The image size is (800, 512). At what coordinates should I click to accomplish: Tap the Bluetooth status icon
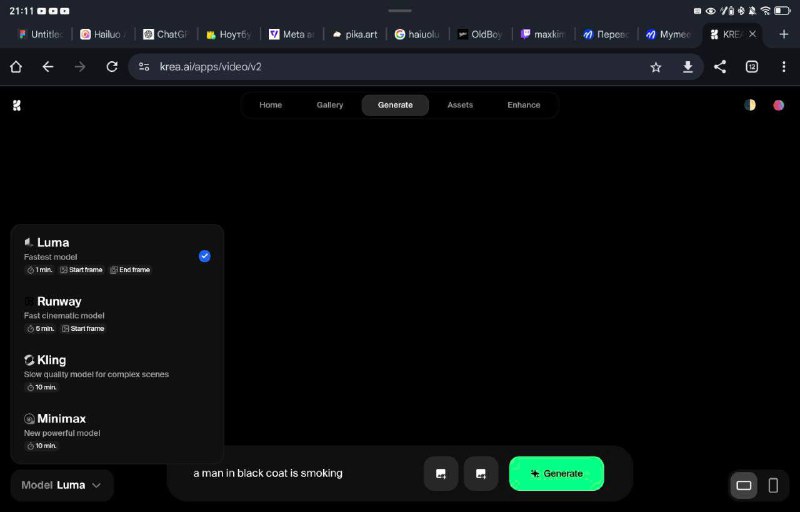[741, 10]
